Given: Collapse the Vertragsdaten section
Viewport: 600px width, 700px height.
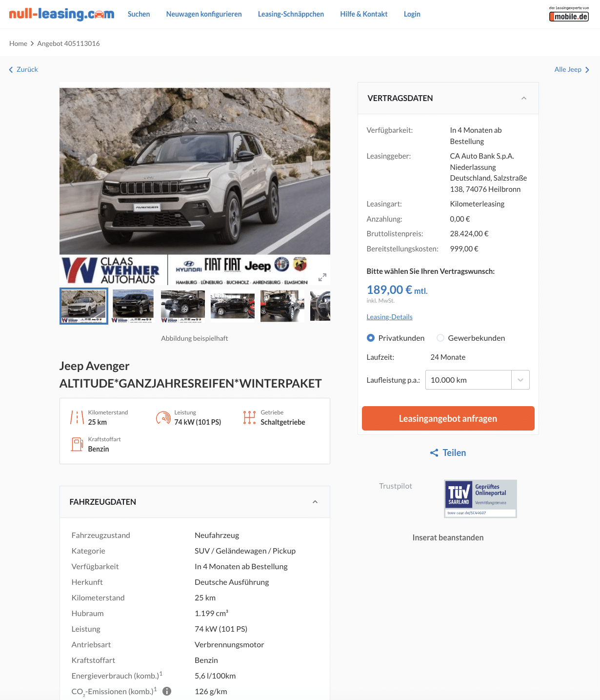Looking at the screenshot, I should (x=524, y=98).
